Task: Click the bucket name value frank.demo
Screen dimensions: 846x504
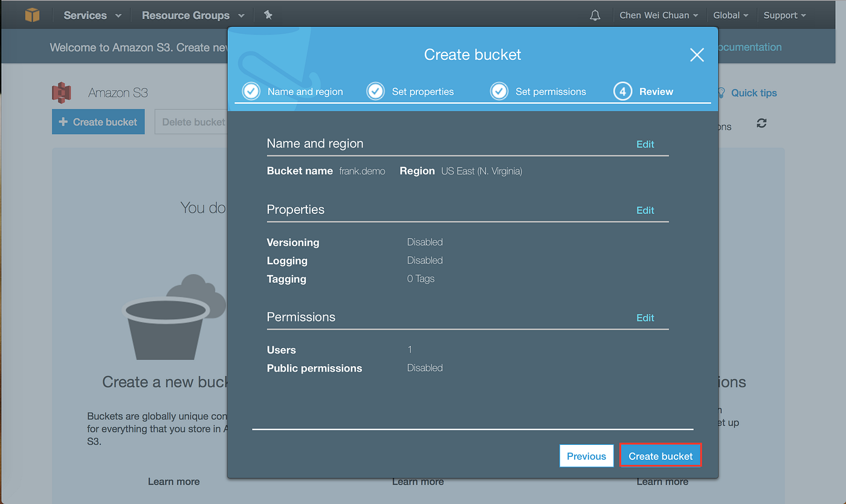Action: coord(362,171)
